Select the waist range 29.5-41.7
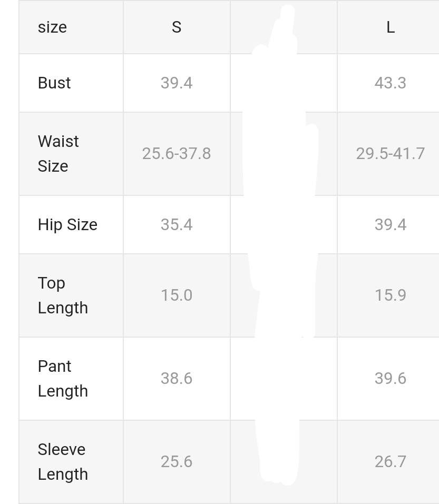 point(390,153)
